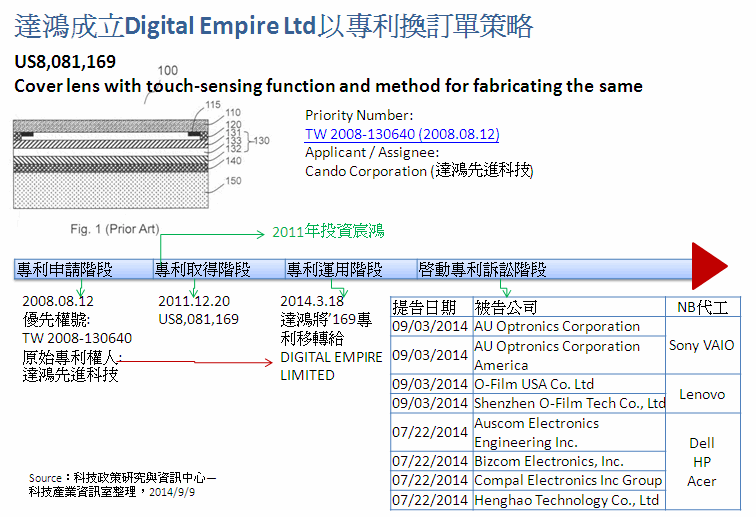Click the 2014.3.18 date text

pyautogui.click(x=312, y=301)
